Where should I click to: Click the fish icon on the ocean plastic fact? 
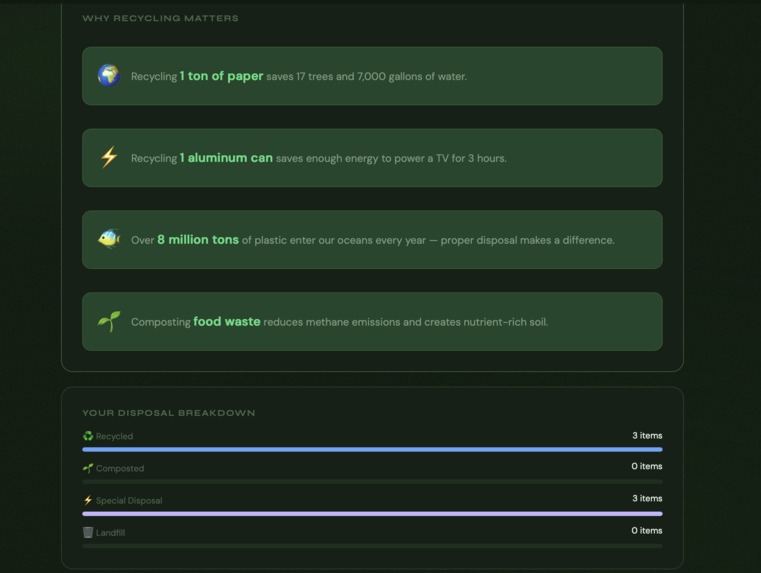tap(109, 239)
